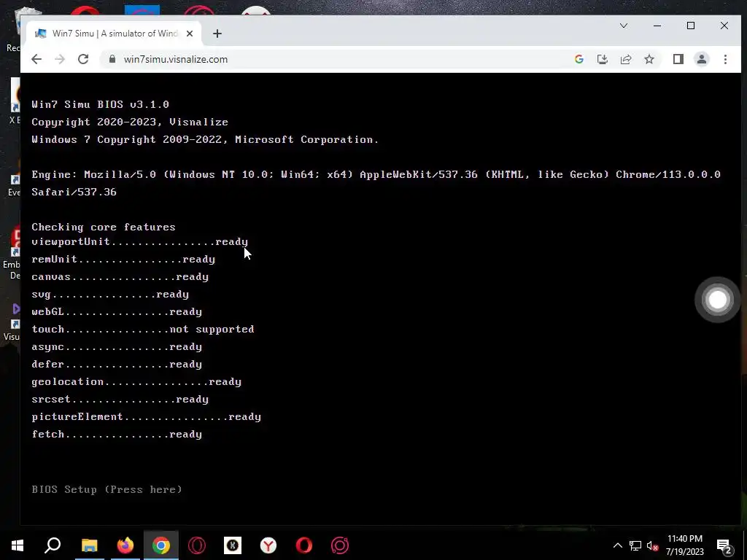This screenshot has width=747, height=560.
Task: Click the 'viewportUnit' ready line
Action: pos(139,242)
